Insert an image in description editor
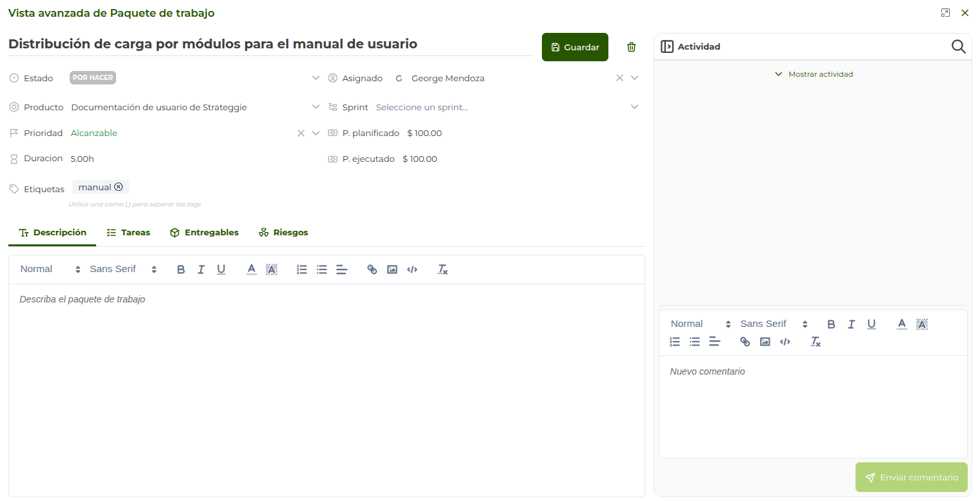980x501 pixels. [x=392, y=270]
